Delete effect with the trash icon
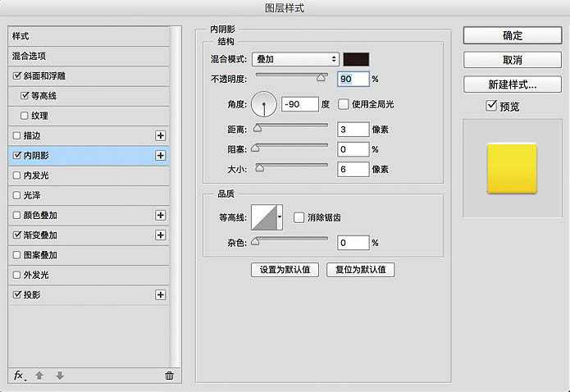Viewport: 570px width, 392px height. point(169,376)
